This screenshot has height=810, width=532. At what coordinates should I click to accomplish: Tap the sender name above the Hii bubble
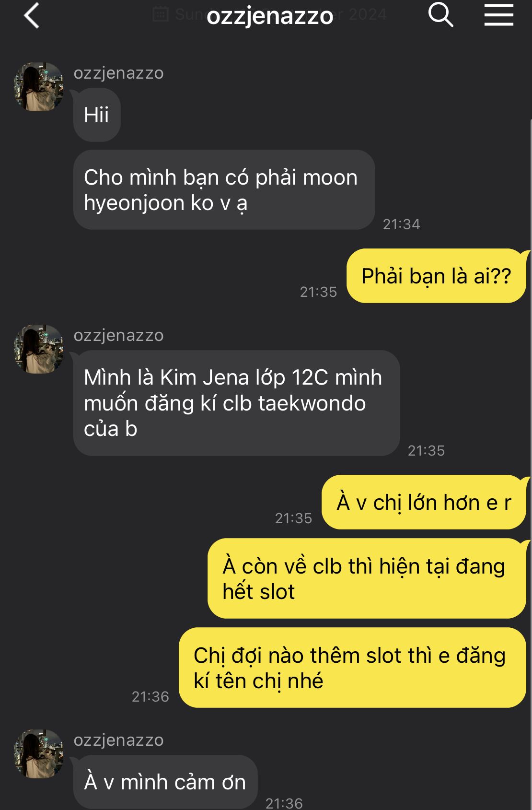tap(118, 73)
